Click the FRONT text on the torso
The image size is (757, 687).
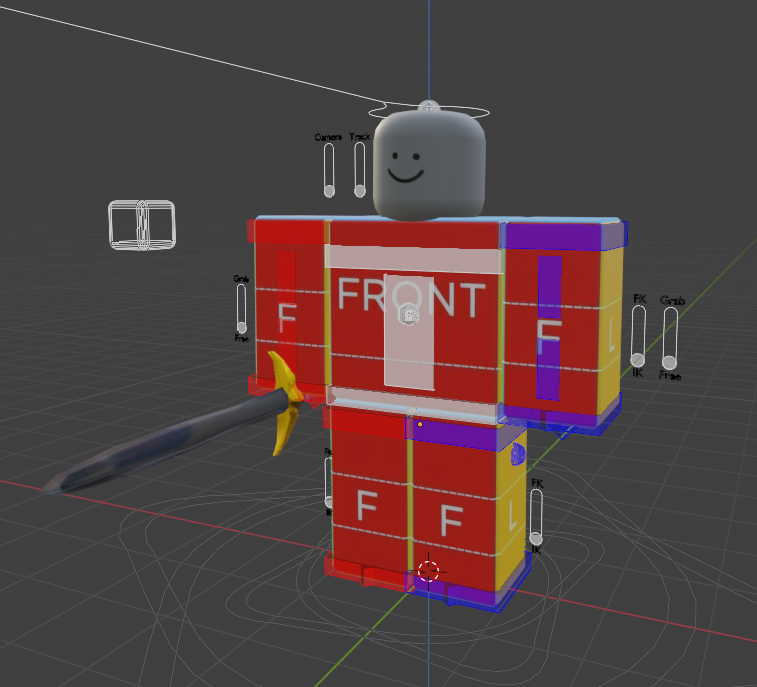click(411, 298)
